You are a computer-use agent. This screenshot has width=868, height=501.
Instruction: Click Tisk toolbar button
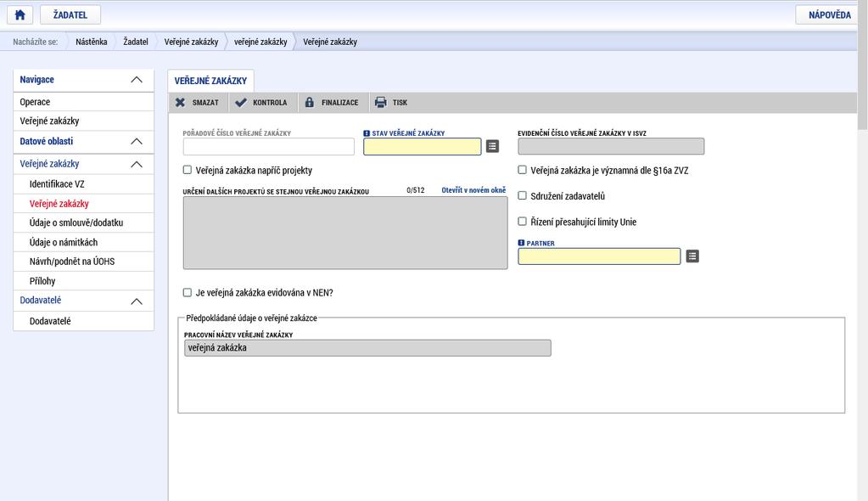coord(391,103)
